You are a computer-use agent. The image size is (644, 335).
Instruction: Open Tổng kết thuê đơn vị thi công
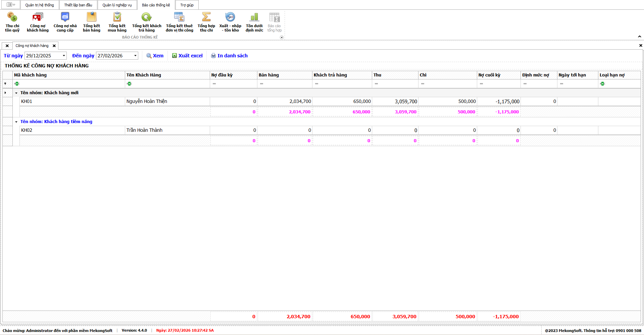[x=180, y=22]
